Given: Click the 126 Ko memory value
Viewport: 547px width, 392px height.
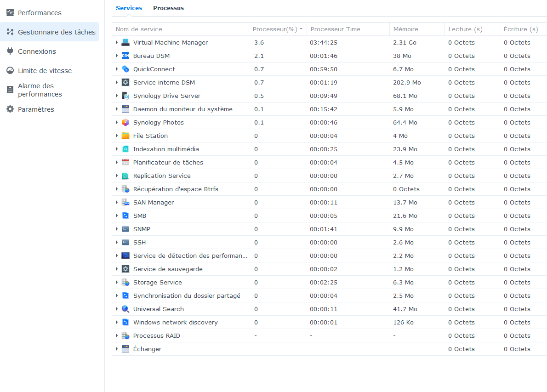Looking at the screenshot, I should [403, 322].
